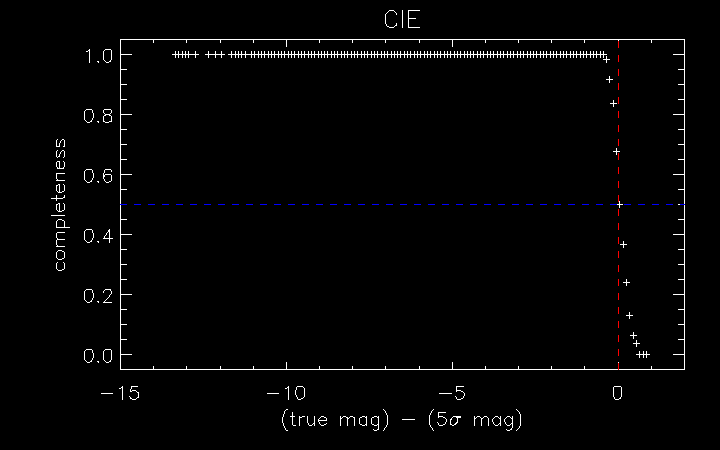Click the y-axis tick label "0.8"
This screenshot has width=720, height=450.
pos(98,116)
